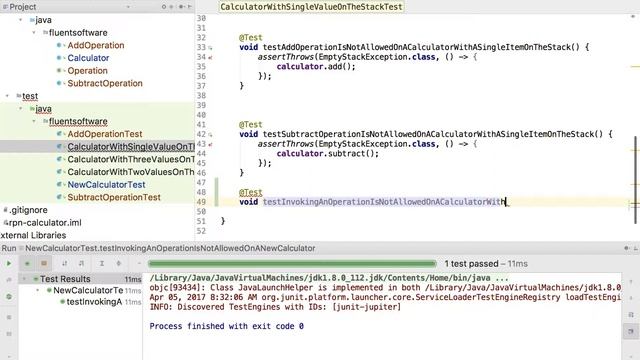Click 'Process finished with exit code 0' text
This screenshot has height=360, width=640.
(227, 326)
